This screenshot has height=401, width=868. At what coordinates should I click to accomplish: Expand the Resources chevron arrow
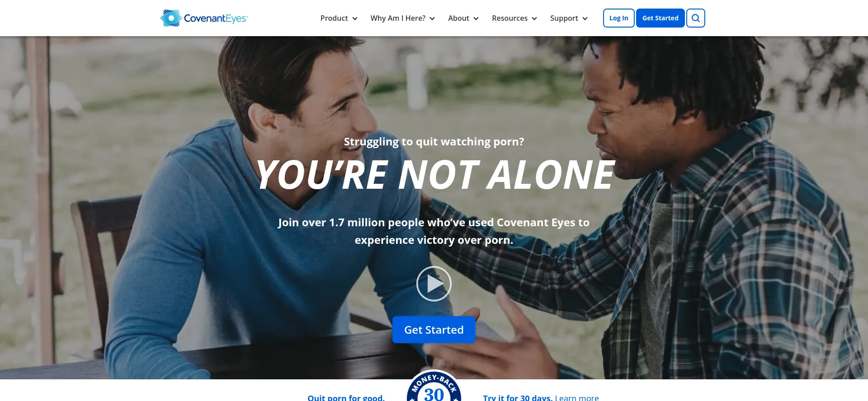pyautogui.click(x=534, y=19)
